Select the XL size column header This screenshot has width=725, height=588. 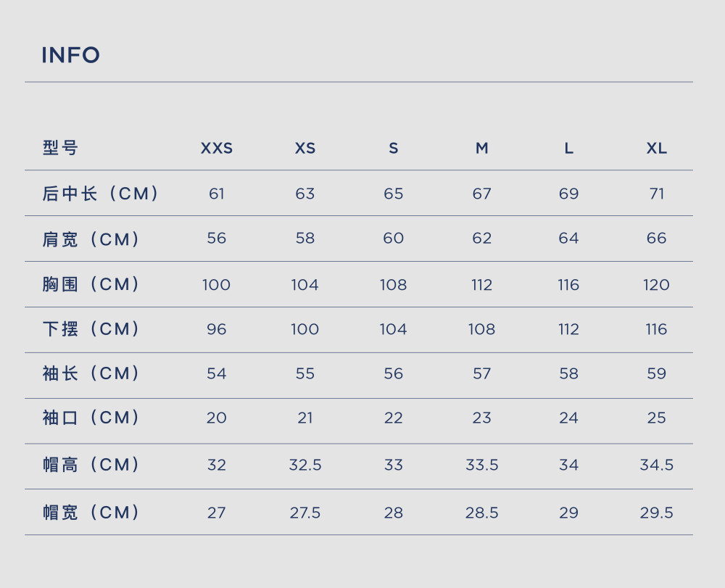pyautogui.click(x=657, y=149)
